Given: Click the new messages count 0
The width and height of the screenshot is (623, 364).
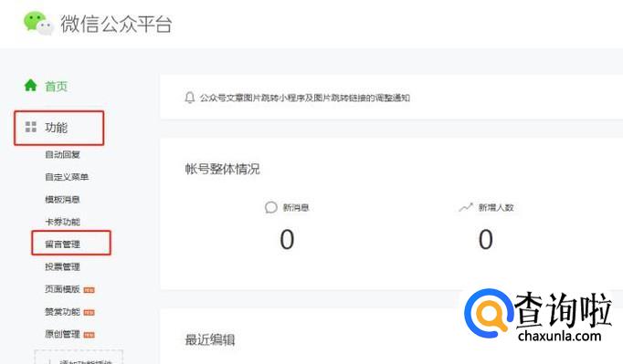Looking at the screenshot, I should point(287,239).
